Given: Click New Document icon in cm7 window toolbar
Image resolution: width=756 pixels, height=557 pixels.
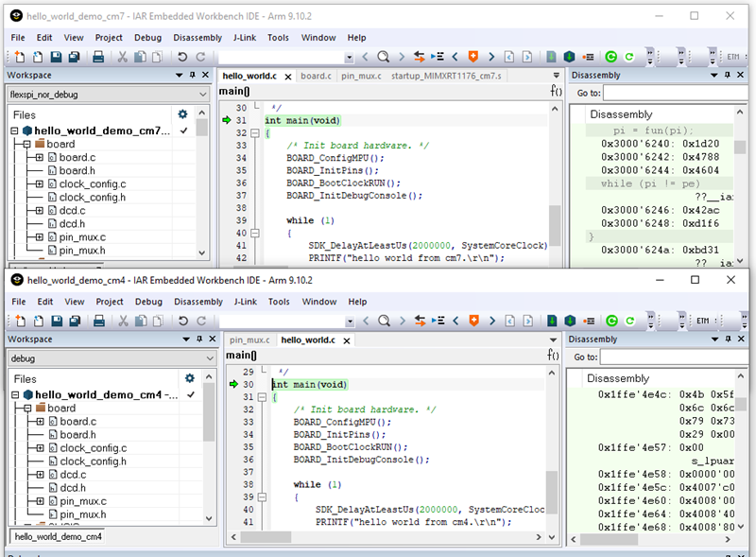Looking at the screenshot, I should 20,57.
